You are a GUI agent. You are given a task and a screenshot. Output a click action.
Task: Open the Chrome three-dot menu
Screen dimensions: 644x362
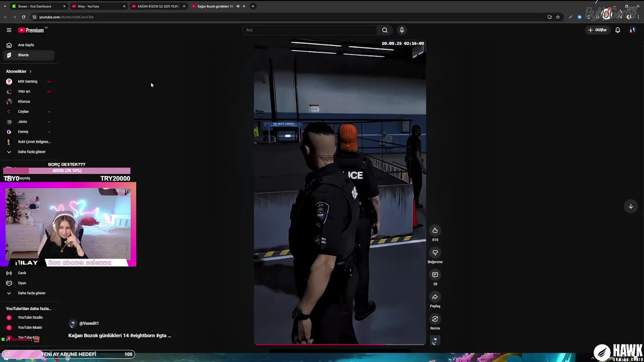(x=638, y=17)
